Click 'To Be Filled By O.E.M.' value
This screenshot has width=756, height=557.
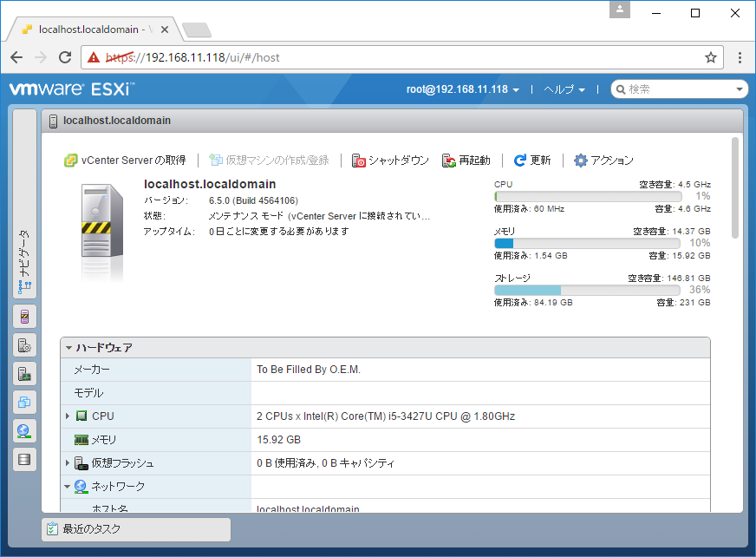tap(309, 370)
